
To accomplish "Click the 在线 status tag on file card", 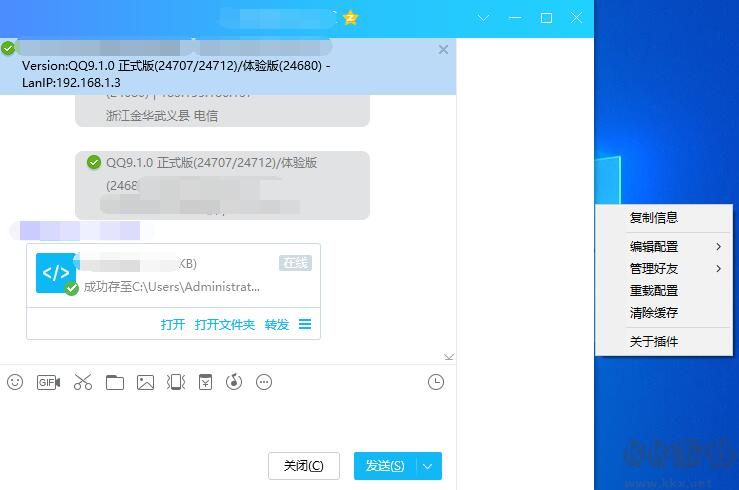I will (x=296, y=263).
